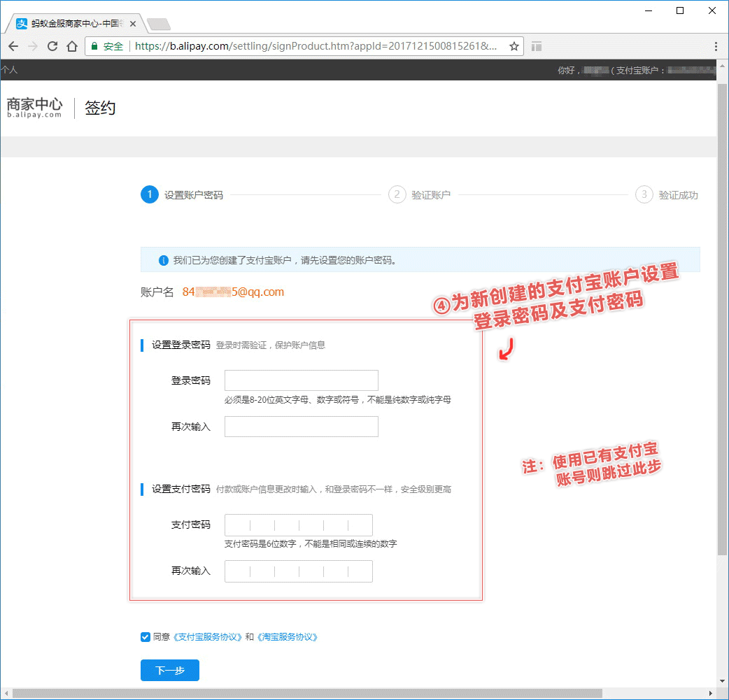Click hint text 必须是8-20位英文字母
Viewport: 729px width, 700px height.
337,400
